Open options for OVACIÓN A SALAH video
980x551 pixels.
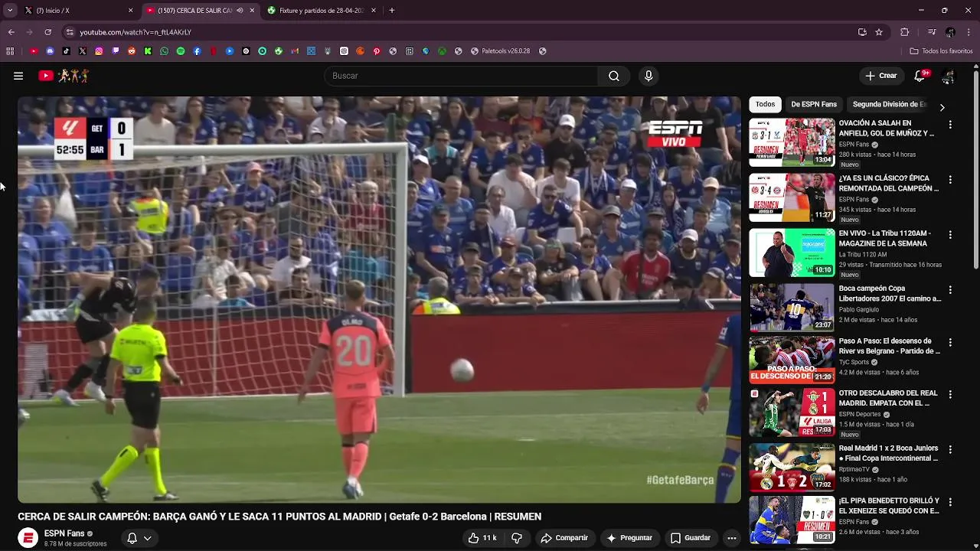tap(950, 124)
